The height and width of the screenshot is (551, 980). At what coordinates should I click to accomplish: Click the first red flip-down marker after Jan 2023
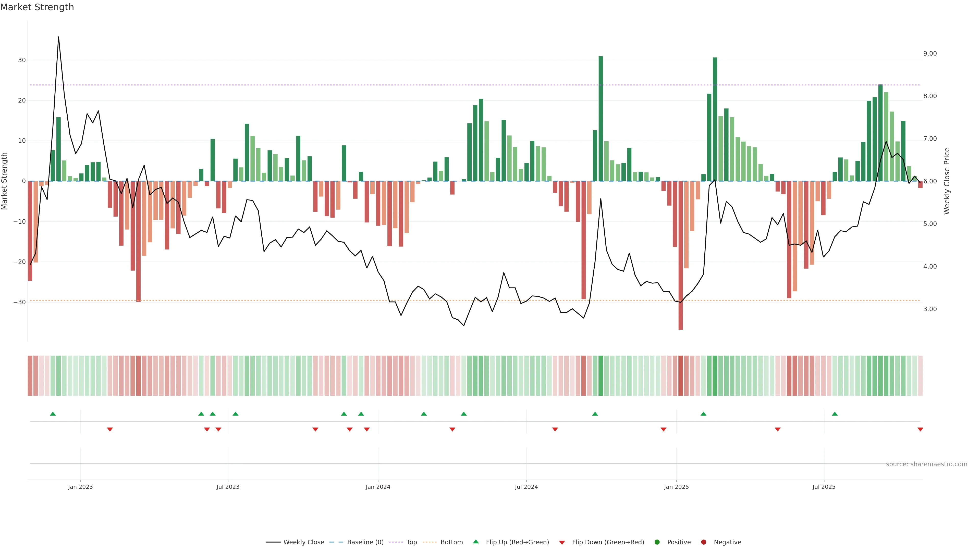click(x=110, y=429)
